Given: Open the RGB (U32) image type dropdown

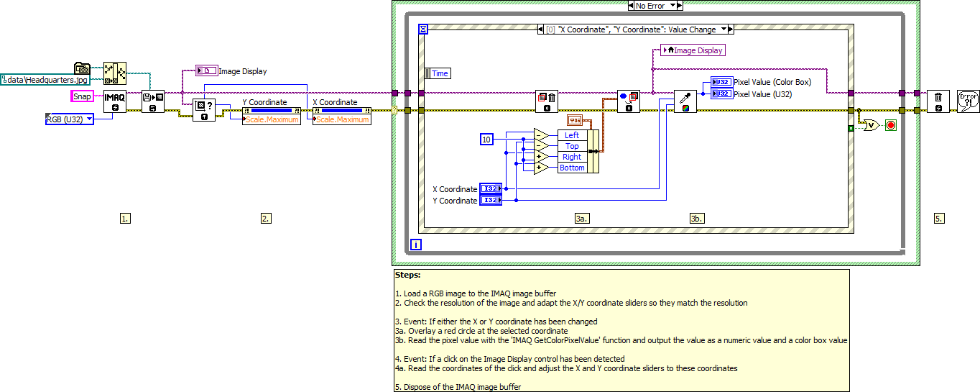Looking at the screenshot, I should 69,119.
